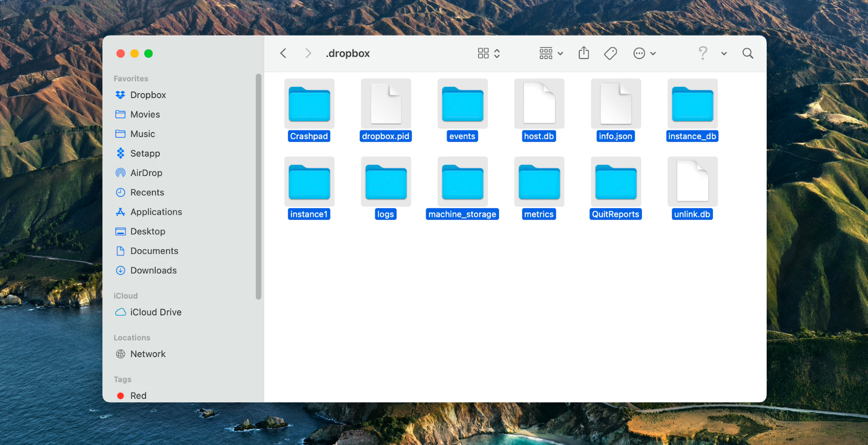Open the Search magnifier icon

click(x=748, y=53)
